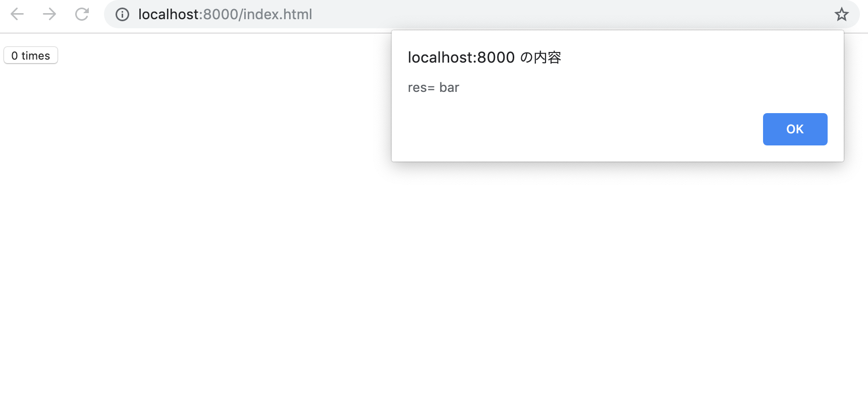Screen dimensions: 868x407
Task: Click the blank page space under "0 times"
Action: coord(31,151)
